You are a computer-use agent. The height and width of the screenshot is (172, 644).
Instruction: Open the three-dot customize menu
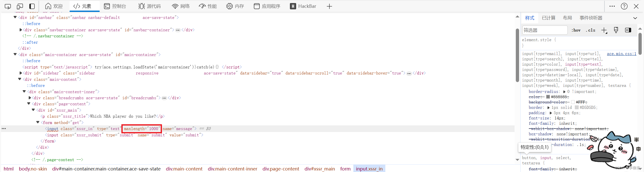612,6
